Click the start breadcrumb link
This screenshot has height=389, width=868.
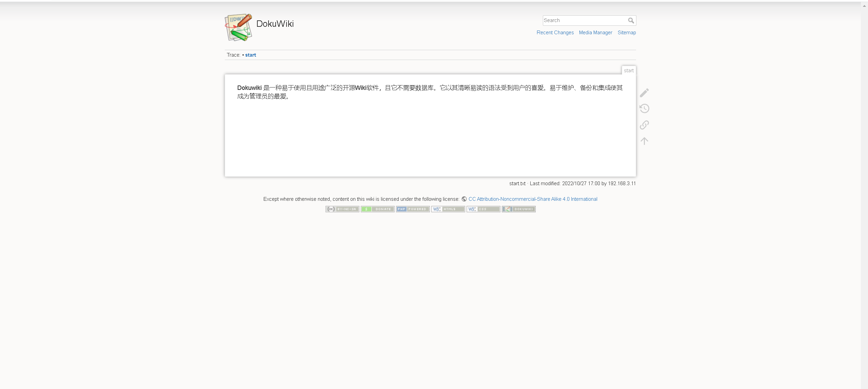point(251,55)
